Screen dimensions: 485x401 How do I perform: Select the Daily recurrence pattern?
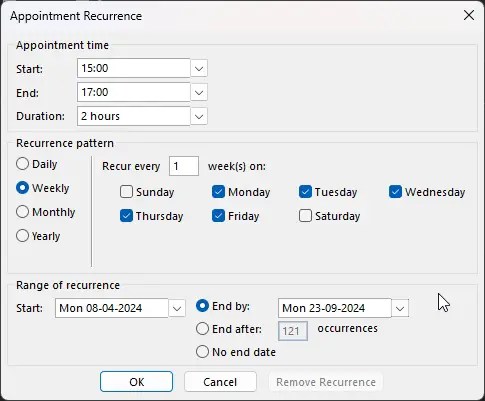(22, 164)
